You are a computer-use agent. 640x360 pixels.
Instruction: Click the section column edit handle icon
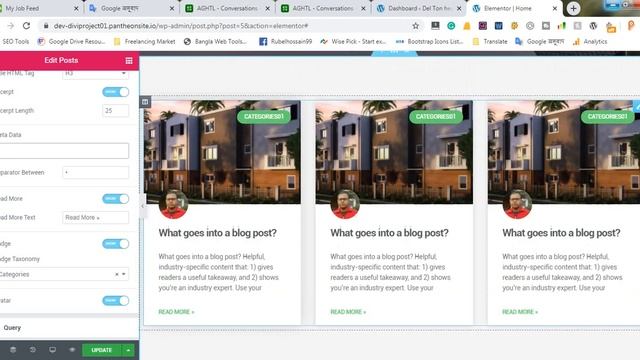[145, 102]
